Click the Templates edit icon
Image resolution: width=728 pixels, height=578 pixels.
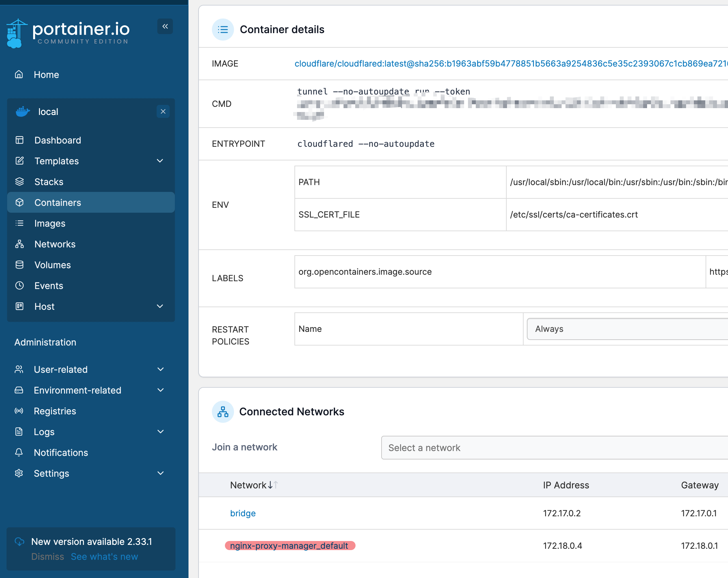[19, 161]
